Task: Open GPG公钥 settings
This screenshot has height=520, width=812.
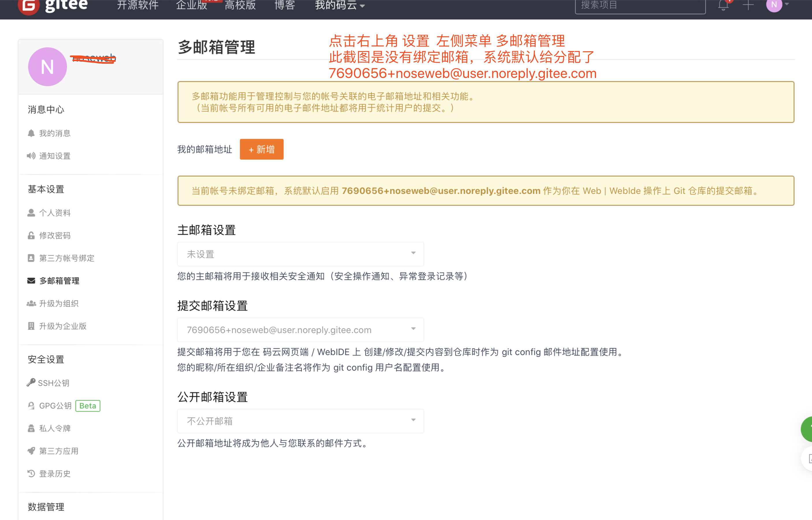Action: (x=55, y=405)
